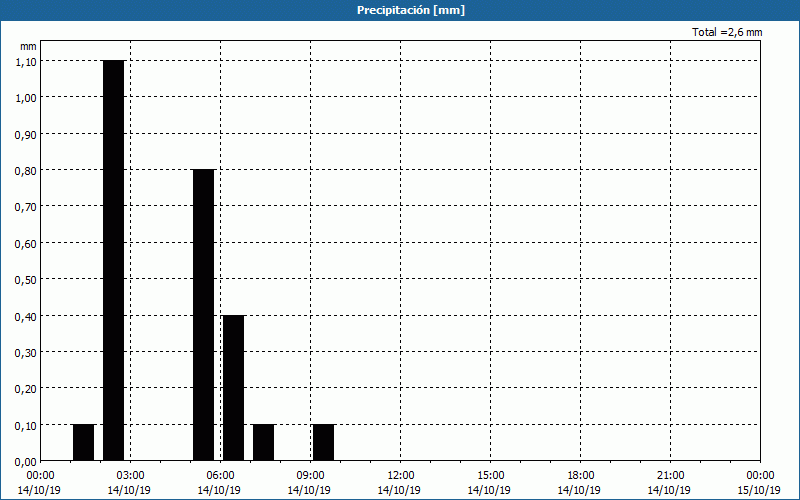The image size is (800, 500).
Task: Click the 0,70 y-axis label
Action: [26, 207]
